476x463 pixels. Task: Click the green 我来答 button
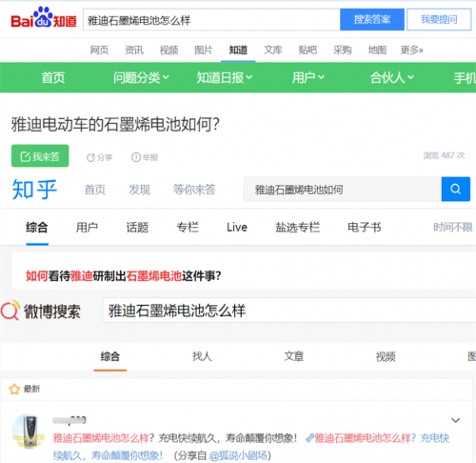40,156
